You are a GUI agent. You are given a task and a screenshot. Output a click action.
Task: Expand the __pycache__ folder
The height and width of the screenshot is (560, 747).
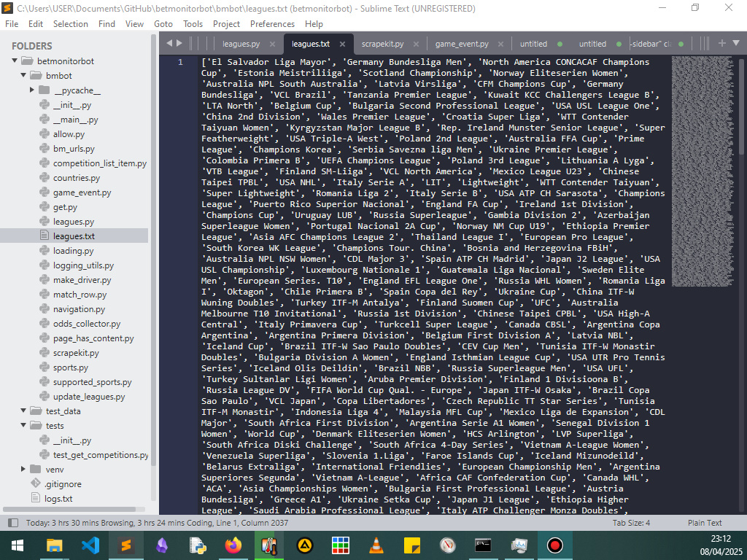32,90
